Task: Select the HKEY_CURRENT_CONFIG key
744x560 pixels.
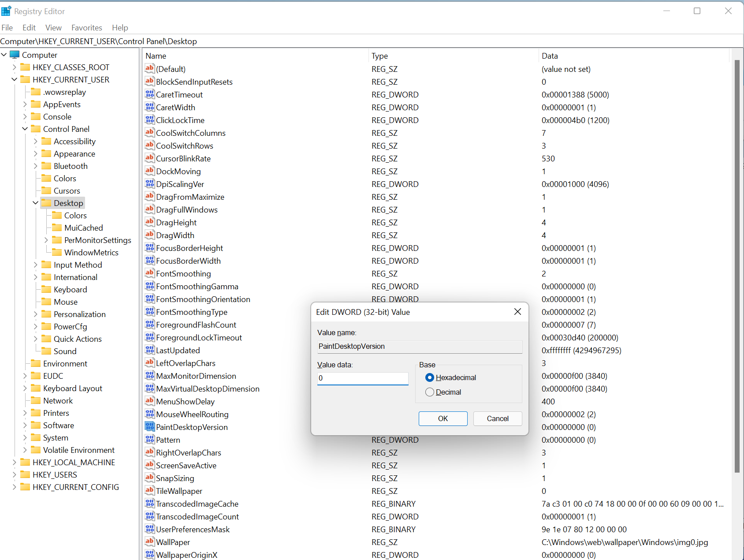Action: [x=76, y=487]
